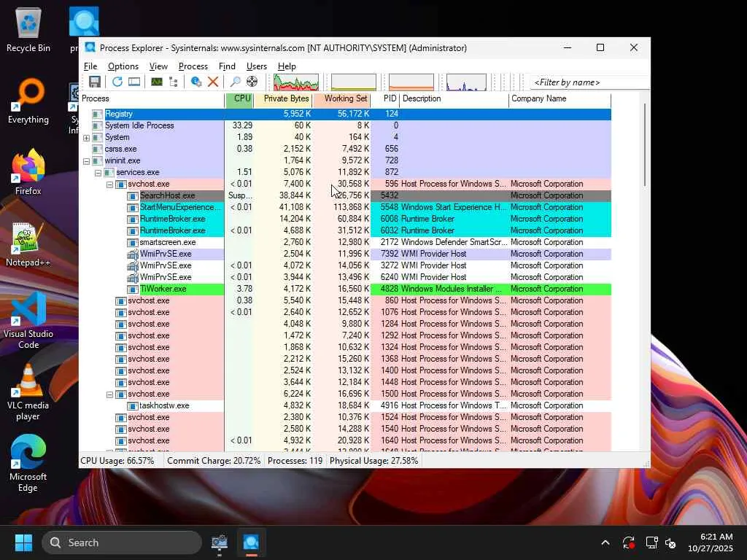This screenshot has width=747, height=560.
Task: Sort by Working Set column header
Action: pos(341,99)
